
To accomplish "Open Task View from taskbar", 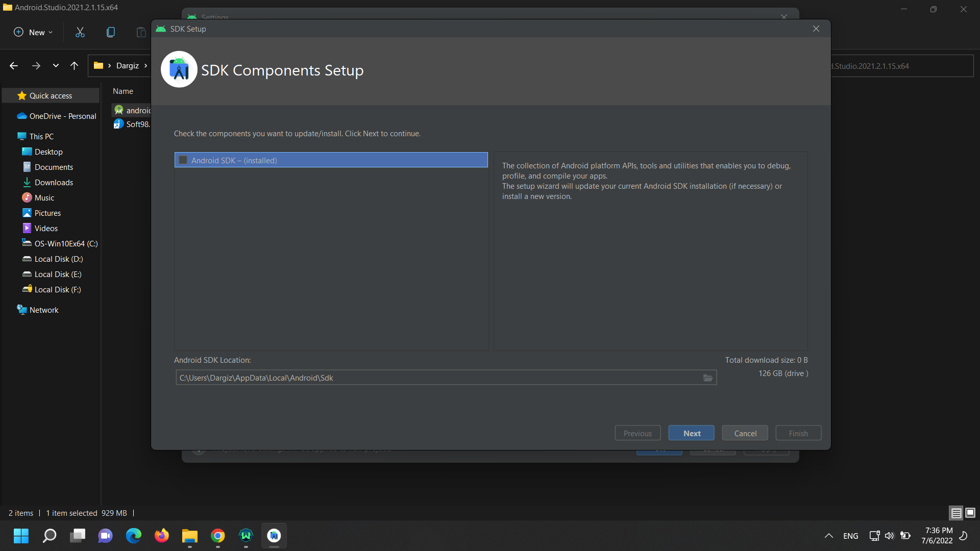I will 78,536.
